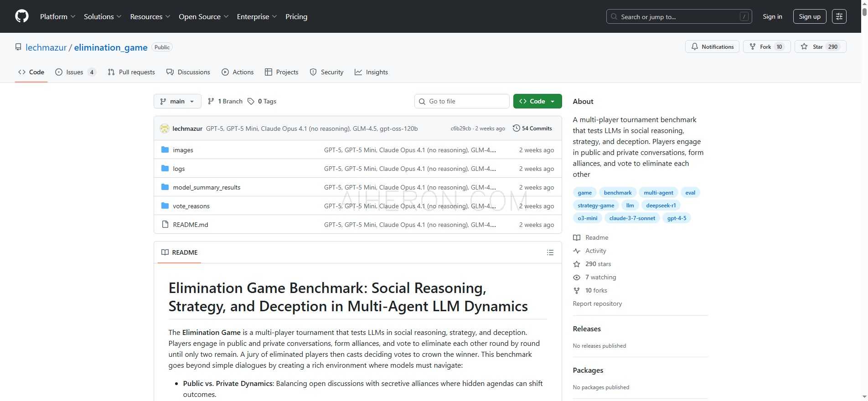Open the Pricing page
Viewport: 868px width, 401px height.
point(296,16)
